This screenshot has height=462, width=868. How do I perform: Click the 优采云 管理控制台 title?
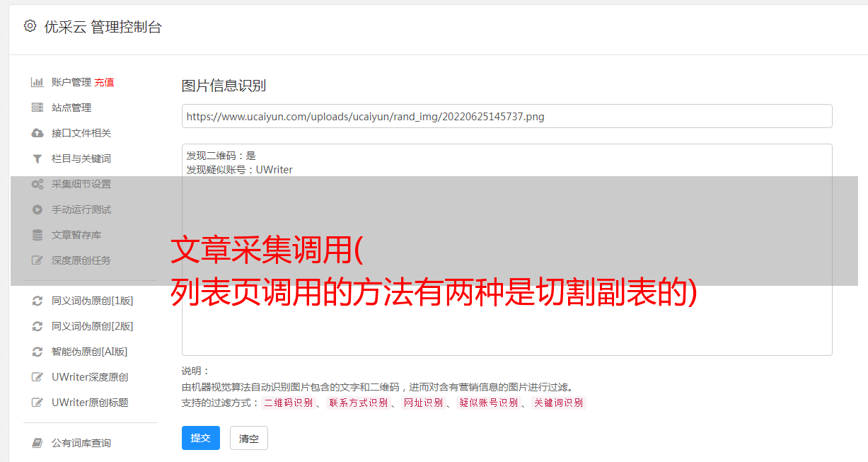point(103,27)
